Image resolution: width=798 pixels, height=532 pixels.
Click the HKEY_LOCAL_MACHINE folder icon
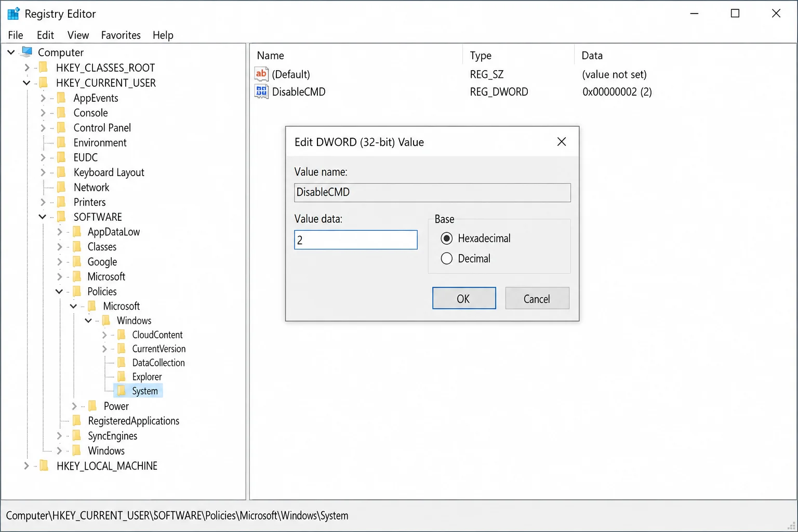click(x=45, y=465)
